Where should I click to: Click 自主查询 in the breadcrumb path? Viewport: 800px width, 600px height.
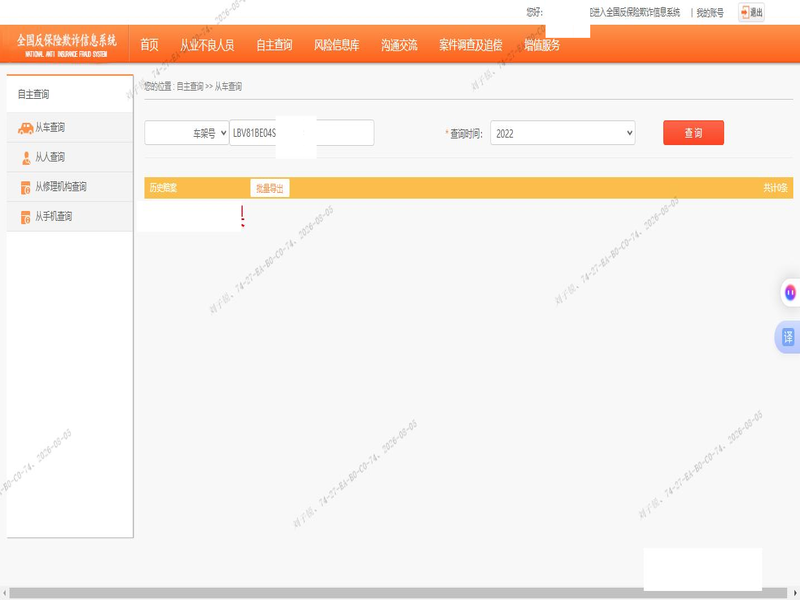190,87
